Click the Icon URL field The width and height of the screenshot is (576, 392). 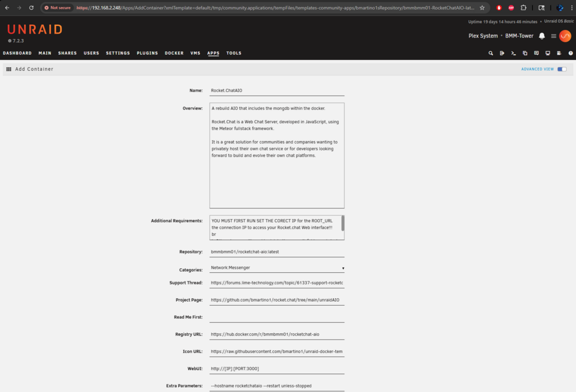tap(276, 352)
